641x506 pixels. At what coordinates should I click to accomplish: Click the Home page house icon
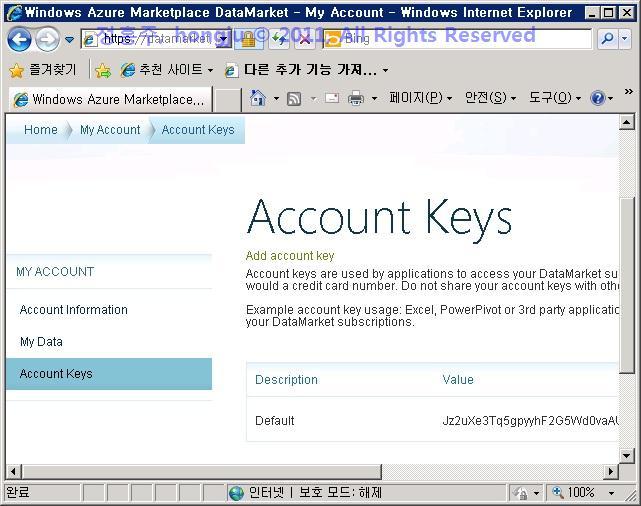click(258, 99)
